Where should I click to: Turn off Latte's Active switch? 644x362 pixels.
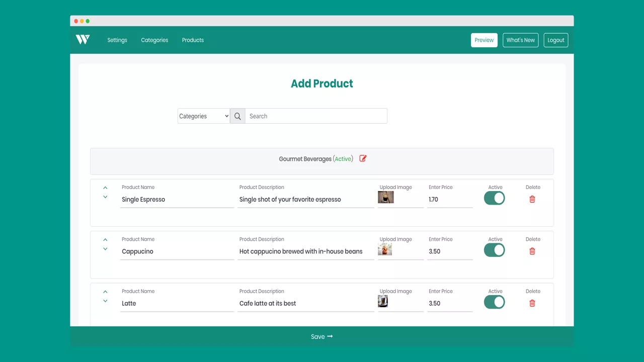coord(494,302)
